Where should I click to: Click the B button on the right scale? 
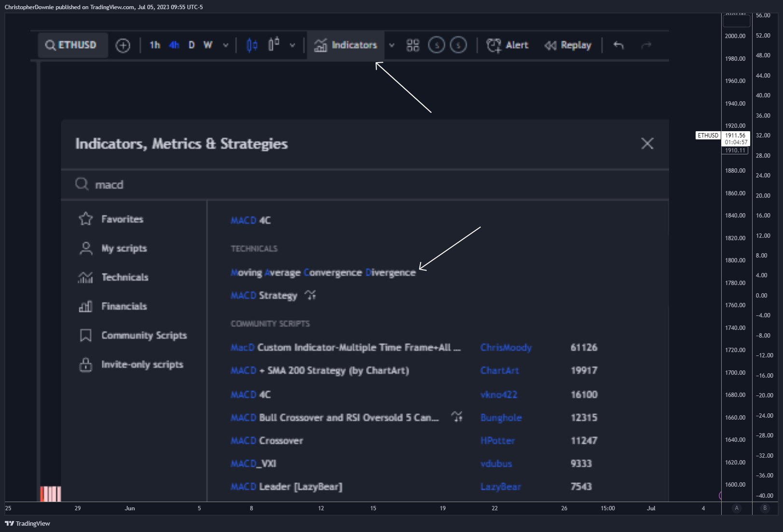pyautogui.click(x=765, y=508)
